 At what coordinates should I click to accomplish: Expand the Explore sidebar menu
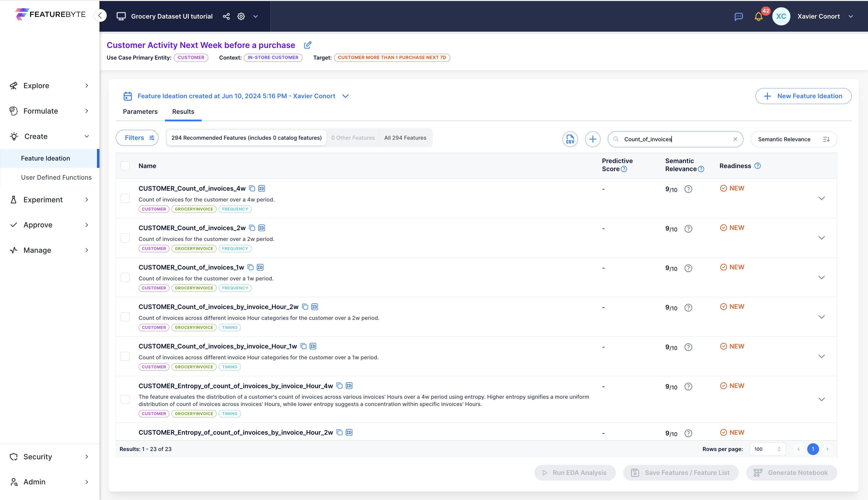click(50, 85)
